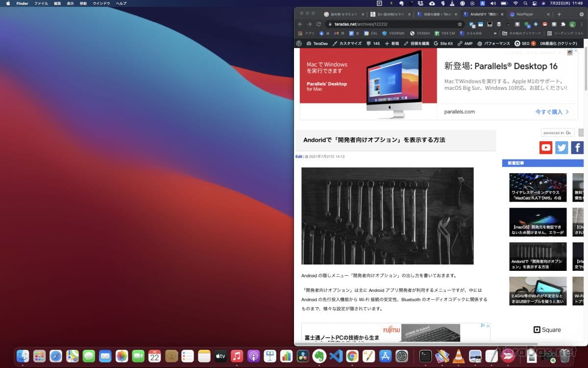Open App Store from the Dock
Viewport: 588px width, 368px height.
(x=385, y=356)
